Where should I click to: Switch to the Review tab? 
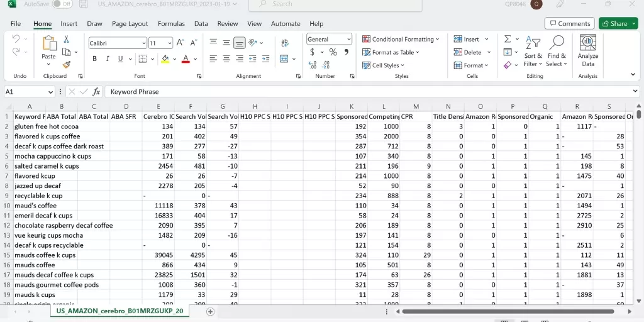pos(228,23)
